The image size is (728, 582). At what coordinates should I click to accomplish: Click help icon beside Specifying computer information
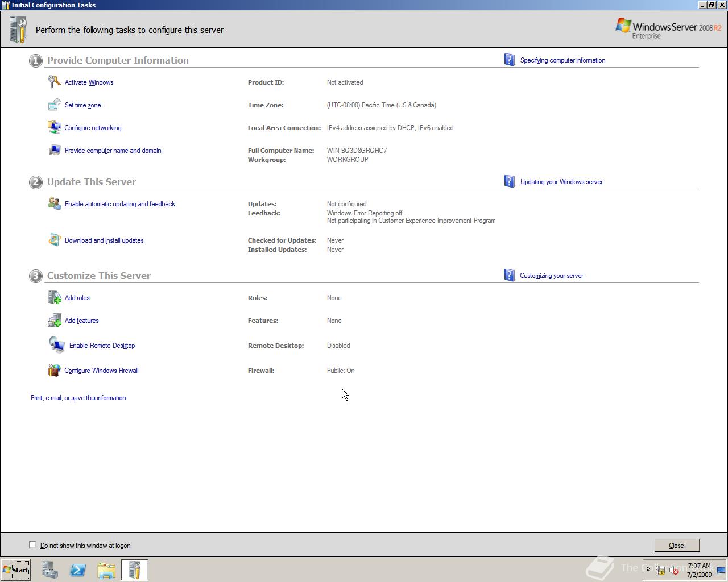pyautogui.click(x=509, y=60)
